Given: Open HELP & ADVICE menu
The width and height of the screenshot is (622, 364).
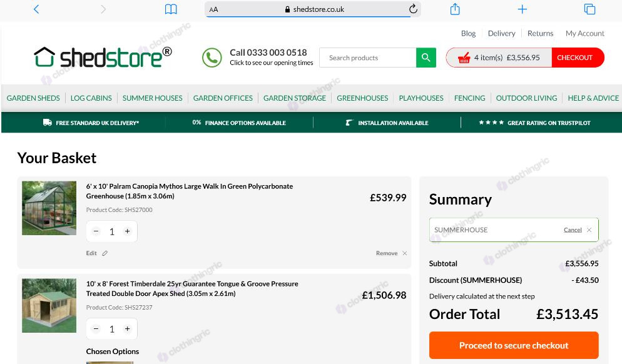Looking at the screenshot, I should click(593, 98).
